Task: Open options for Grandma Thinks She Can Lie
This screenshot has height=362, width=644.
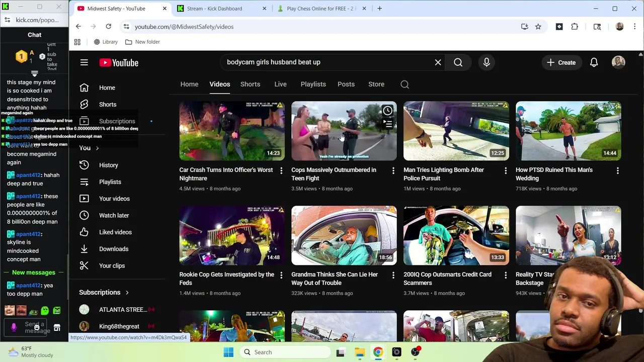Action: click(393, 276)
